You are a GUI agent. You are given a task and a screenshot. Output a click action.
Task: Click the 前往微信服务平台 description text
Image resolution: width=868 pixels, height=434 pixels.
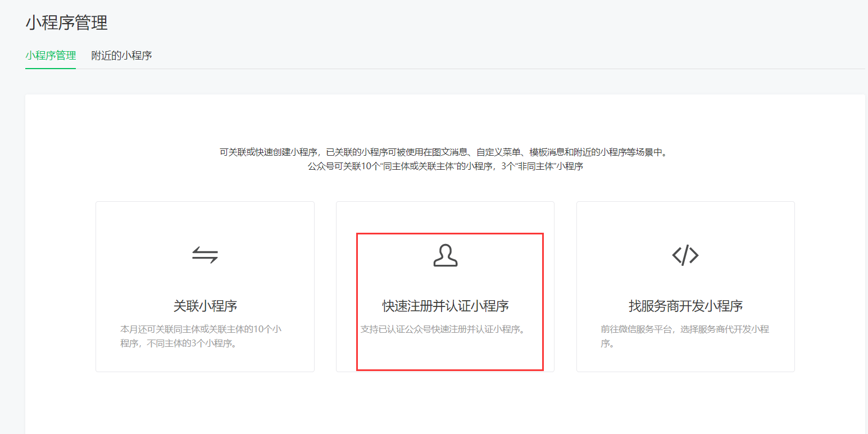pyautogui.click(x=685, y=336)
